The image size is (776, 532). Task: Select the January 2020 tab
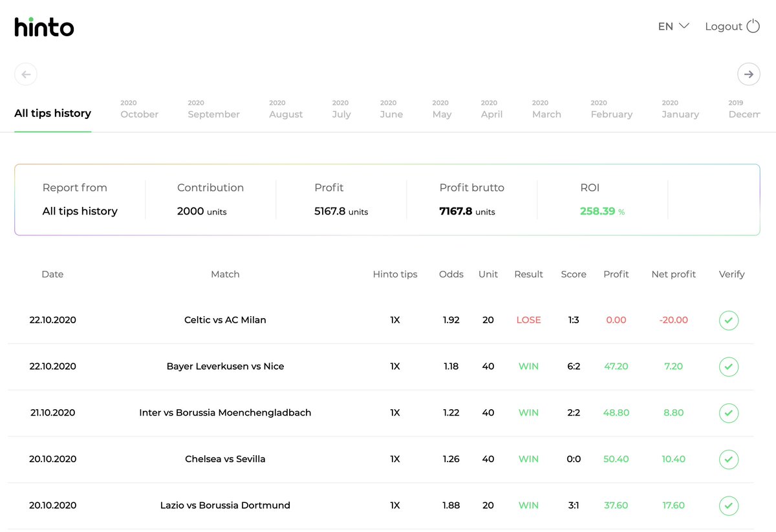680,109
